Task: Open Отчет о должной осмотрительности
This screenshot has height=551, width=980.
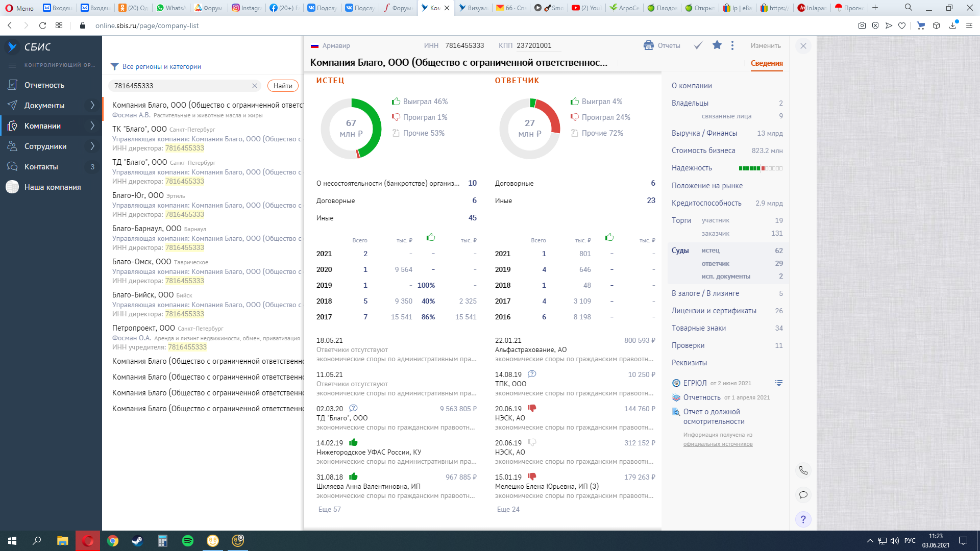Action: click(714, 416)
